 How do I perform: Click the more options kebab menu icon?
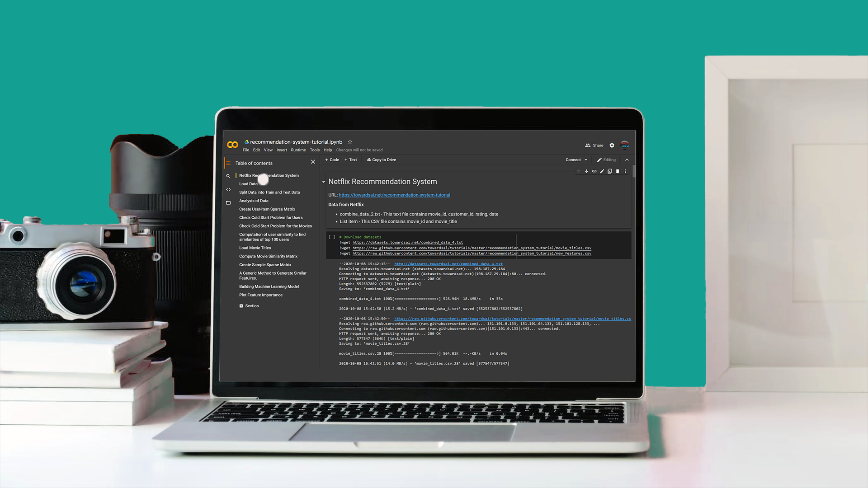625,171
